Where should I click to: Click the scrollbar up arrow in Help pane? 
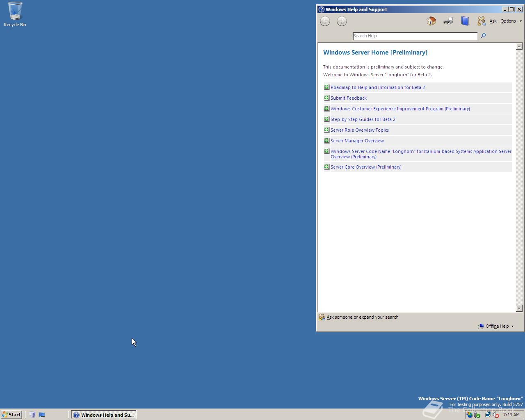[x=519, y=46]
